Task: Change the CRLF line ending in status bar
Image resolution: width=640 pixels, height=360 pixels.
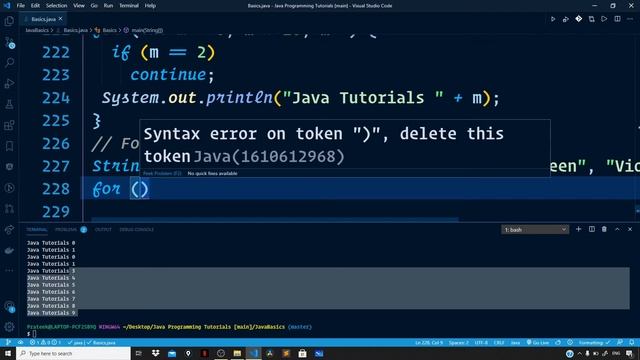Action: (499, 342)
